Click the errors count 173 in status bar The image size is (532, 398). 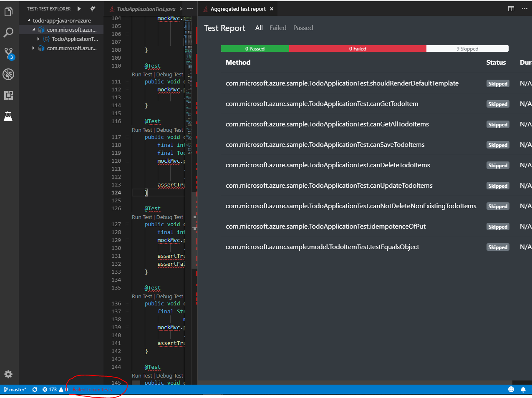point(50,389)
